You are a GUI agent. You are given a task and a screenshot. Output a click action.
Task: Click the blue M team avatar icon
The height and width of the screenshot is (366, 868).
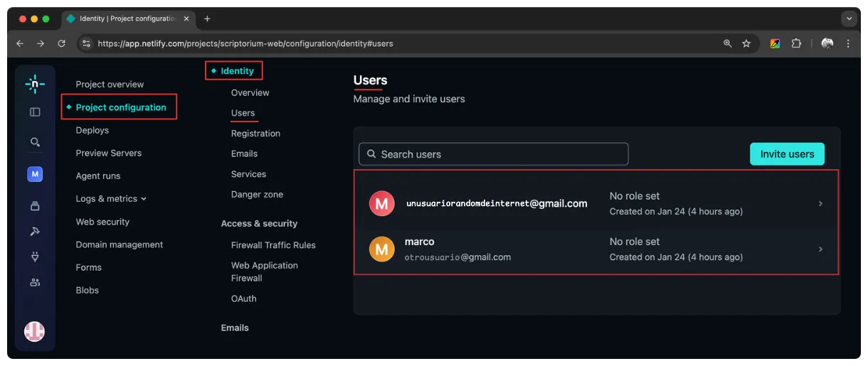35,173
